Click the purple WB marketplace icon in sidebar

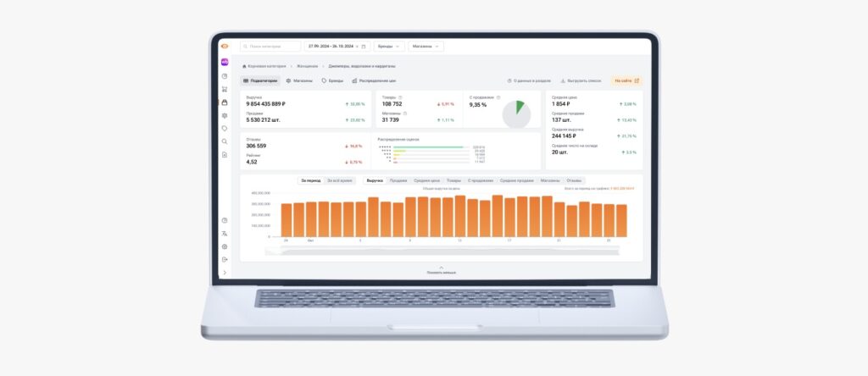click(225, 62)
